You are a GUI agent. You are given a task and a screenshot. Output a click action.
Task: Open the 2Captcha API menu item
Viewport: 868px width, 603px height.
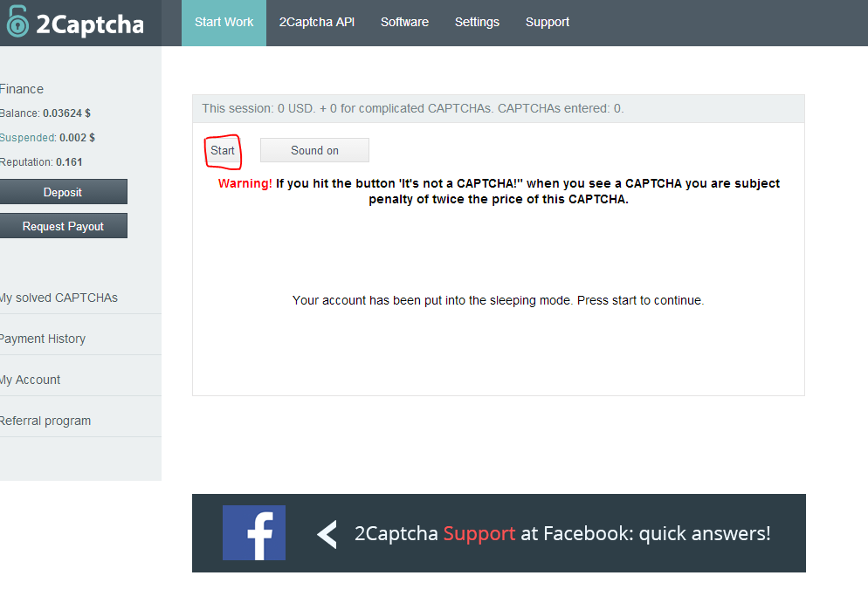[x=317, y=22]
